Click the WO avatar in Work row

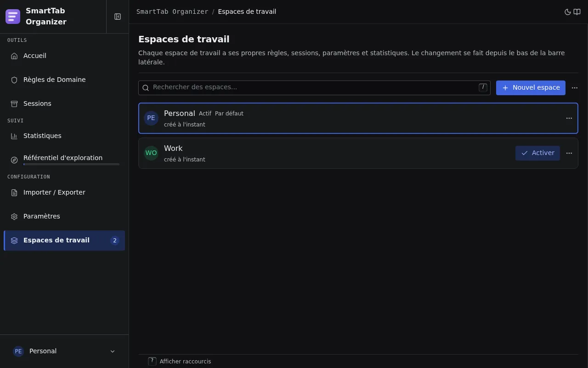tap(151, 153)
